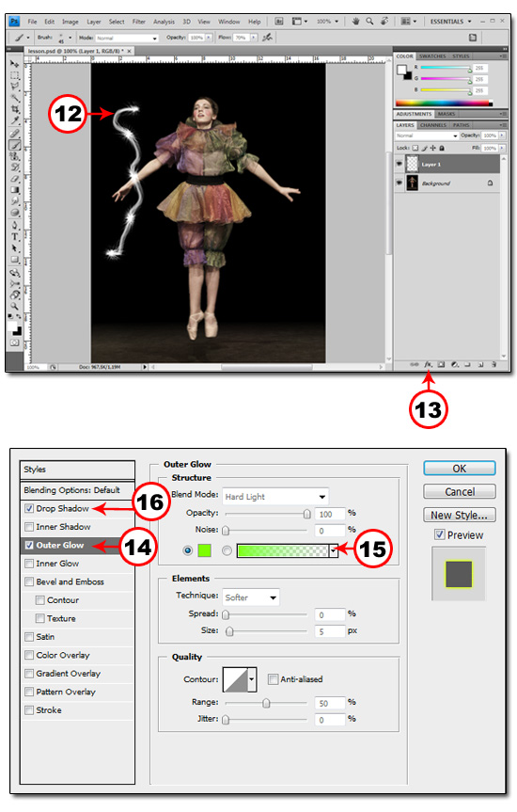Switch to the Channels tab
Viewport: 517px width, 812px height.
click(432, 125)
